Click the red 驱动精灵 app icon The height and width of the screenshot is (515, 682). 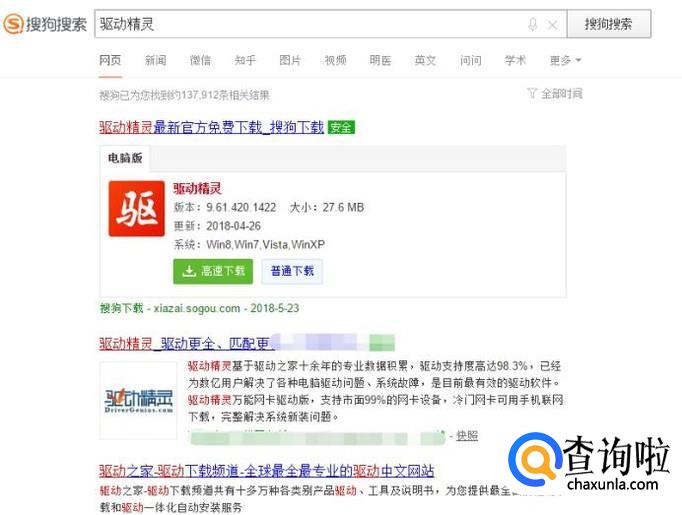pyautogui.click(x=137, y=209)
